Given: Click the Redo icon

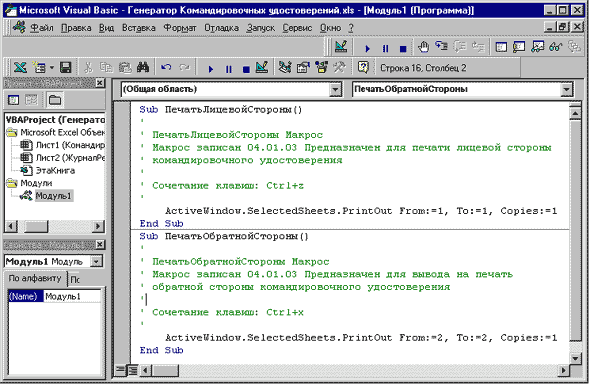Looking at the screenshot, I should pyautogui.click(x=184, y=68).
